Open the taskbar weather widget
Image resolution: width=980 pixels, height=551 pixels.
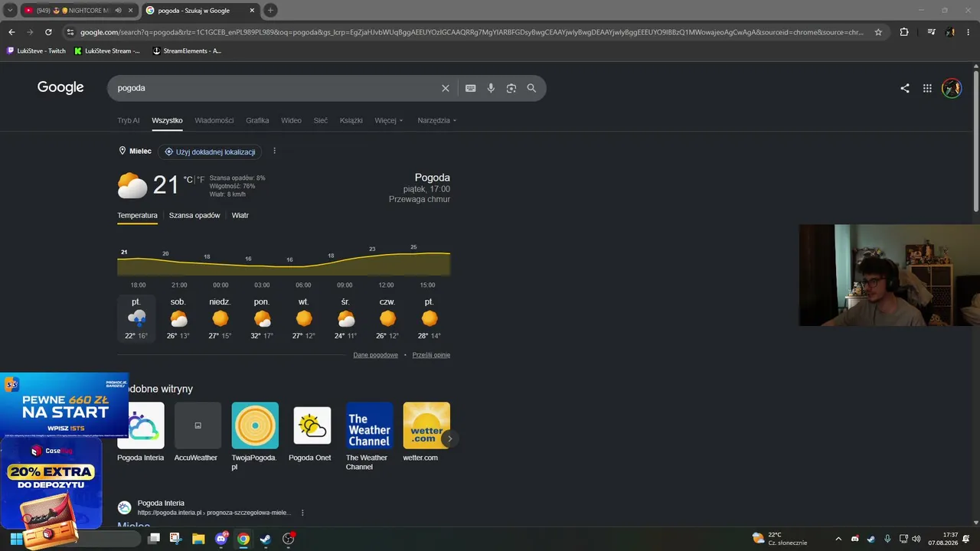779,539
